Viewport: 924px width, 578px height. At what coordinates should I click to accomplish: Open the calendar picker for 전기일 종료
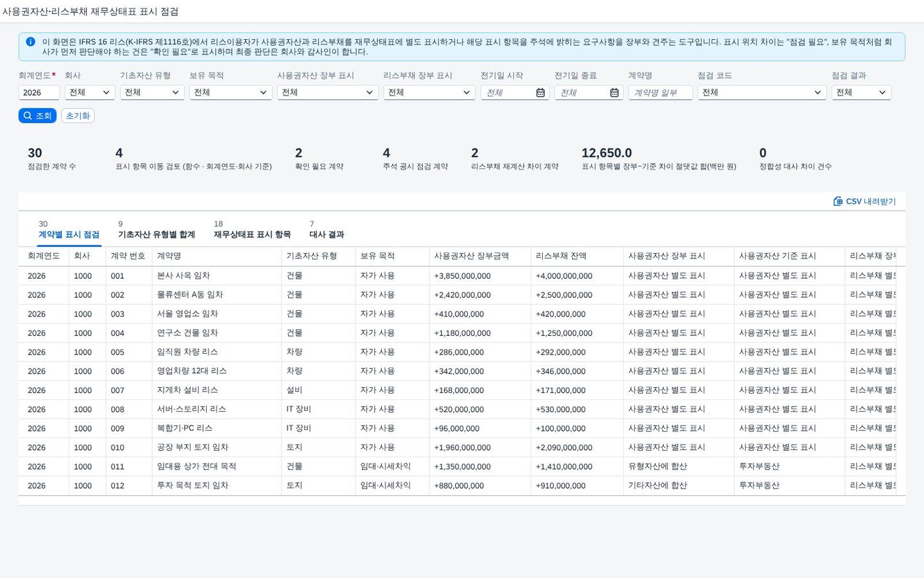point(614,92)
